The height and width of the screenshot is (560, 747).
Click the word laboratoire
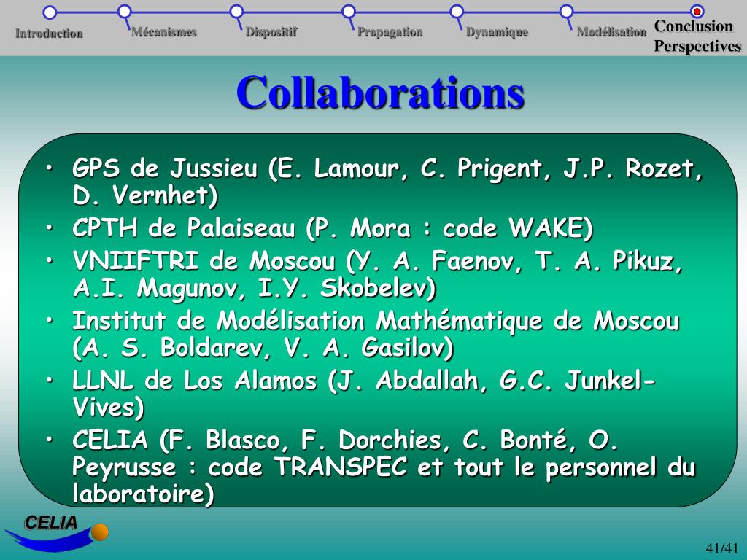[x=139, y=494]
